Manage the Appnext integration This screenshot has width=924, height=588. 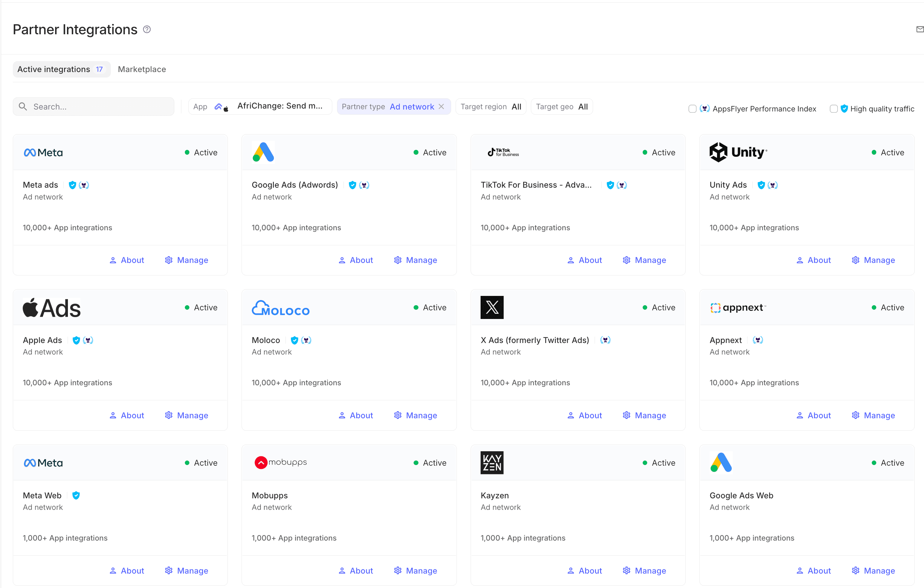[873, 415]
